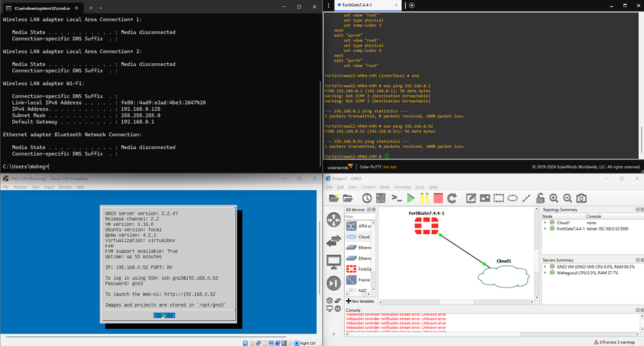Click the Zoom in magnifier icon
The width and height of the screenshot is (644, 346).
(x=554, y=198)
